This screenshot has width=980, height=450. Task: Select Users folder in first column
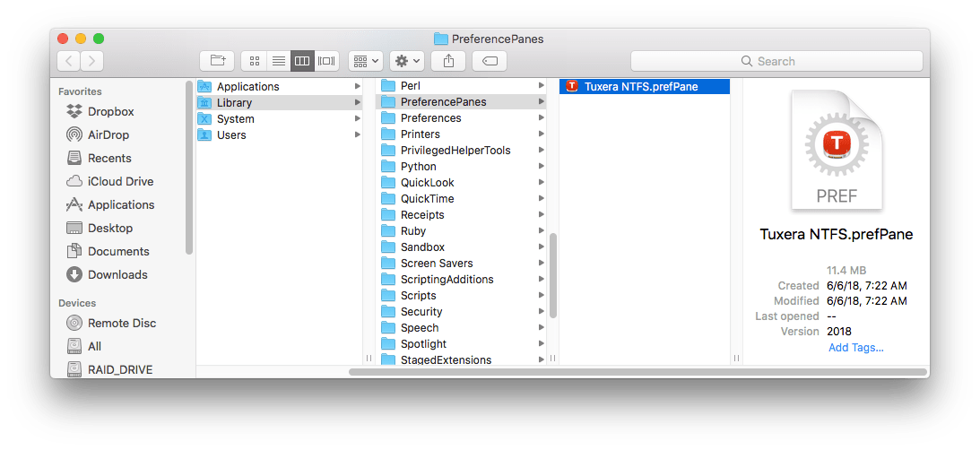coord(280,135)
